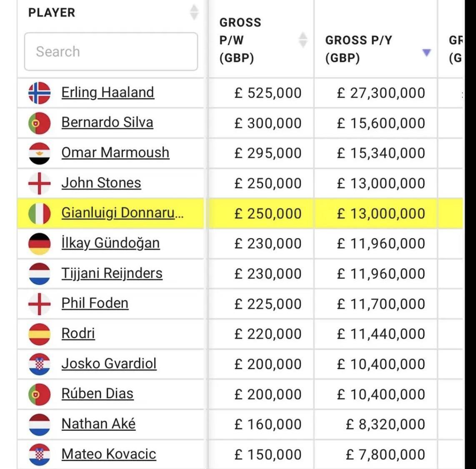Click the Croatia flag beside Josko Gvardiol
This screenshot has height=469, width=476.
39,364
